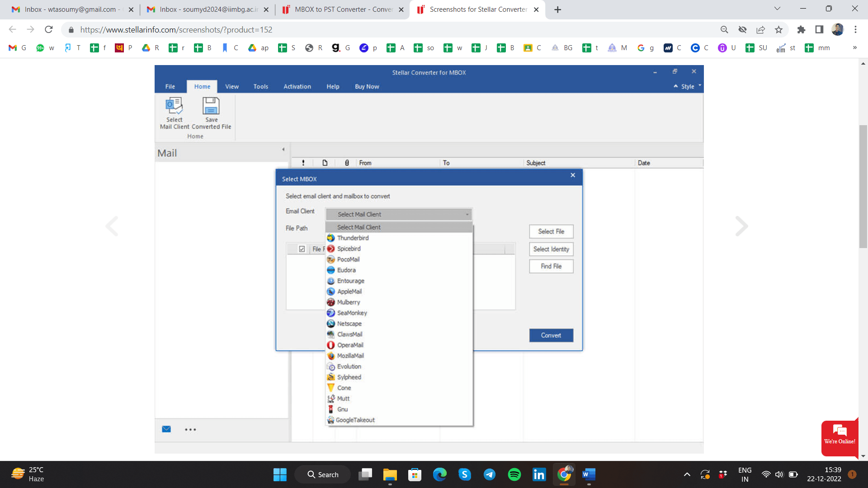Switch to the Tools ribbon tab
Viewport: 868px width, 488px height.
point(261,86)
